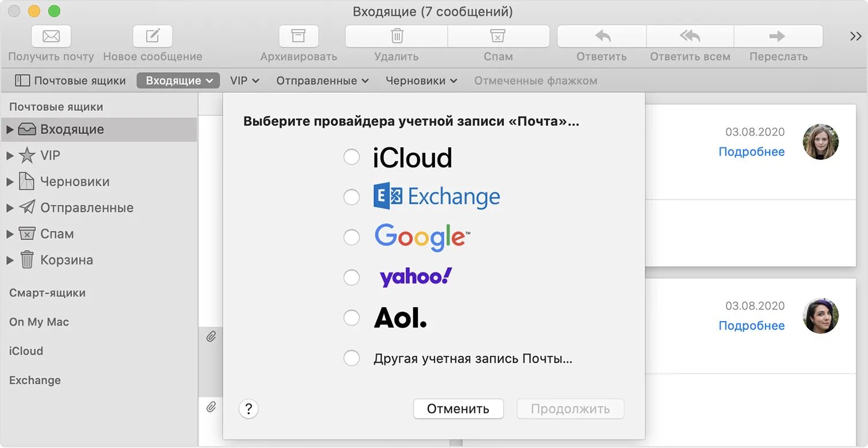Click the Отправленные paper plane icon
The height and width of the screenshot is (448, 868).
point(27,207)
